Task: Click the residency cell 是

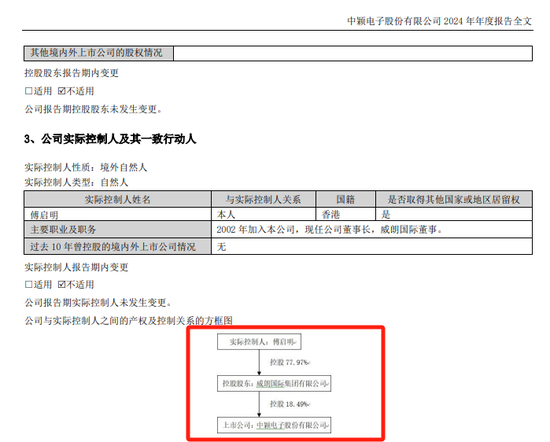Action: click(454, 214)
